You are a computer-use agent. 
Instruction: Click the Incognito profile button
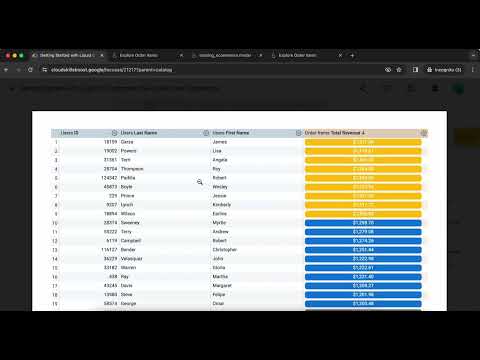[x=445, y=70]
